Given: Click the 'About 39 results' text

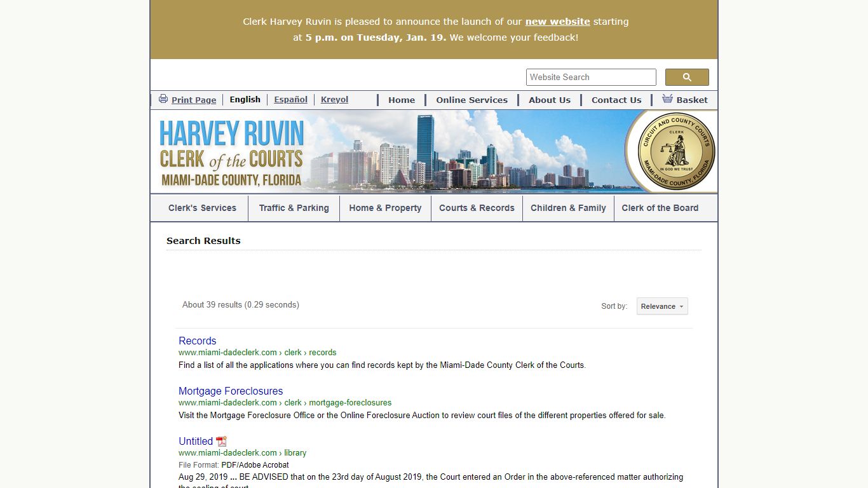Looking at the screenshot, I should (241, 304).
